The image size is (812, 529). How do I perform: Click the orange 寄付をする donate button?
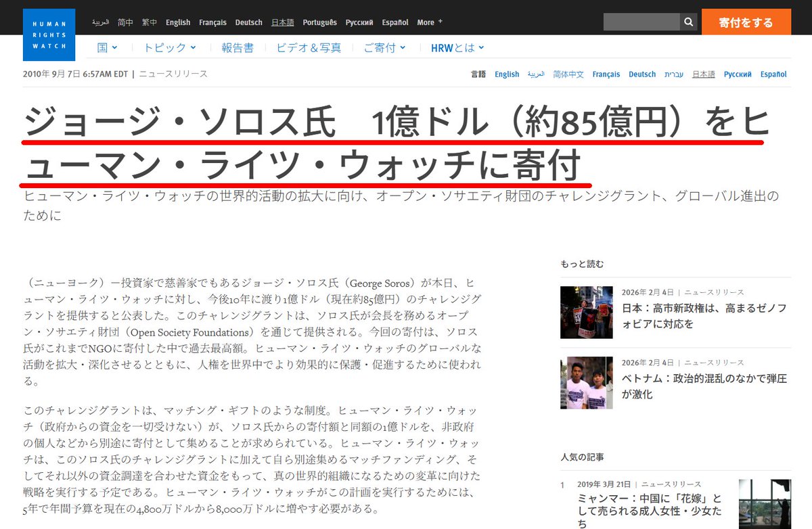[746, 22]
